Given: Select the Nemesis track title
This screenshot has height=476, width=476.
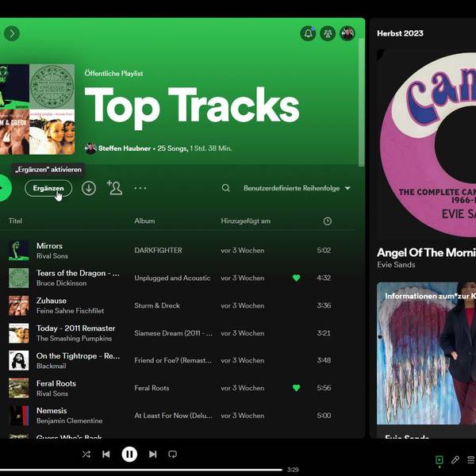Looking at the screenshot, I should [52, 410].
